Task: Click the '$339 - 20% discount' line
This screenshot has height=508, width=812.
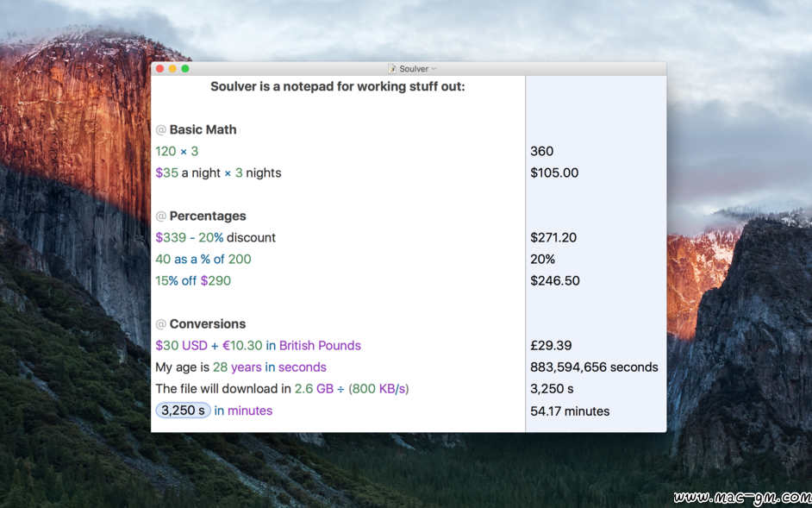Action: [215, 237]
